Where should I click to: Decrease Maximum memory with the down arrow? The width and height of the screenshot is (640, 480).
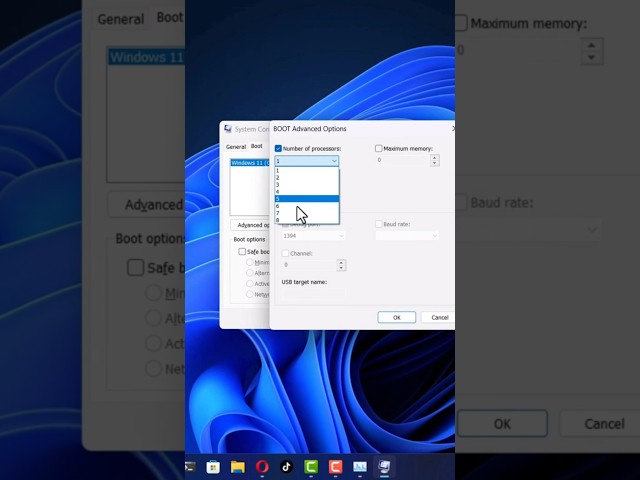tap(435, 163)
